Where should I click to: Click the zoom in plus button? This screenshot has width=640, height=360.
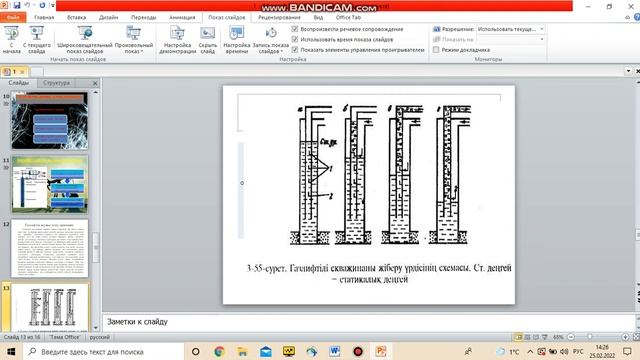point(625,337)
